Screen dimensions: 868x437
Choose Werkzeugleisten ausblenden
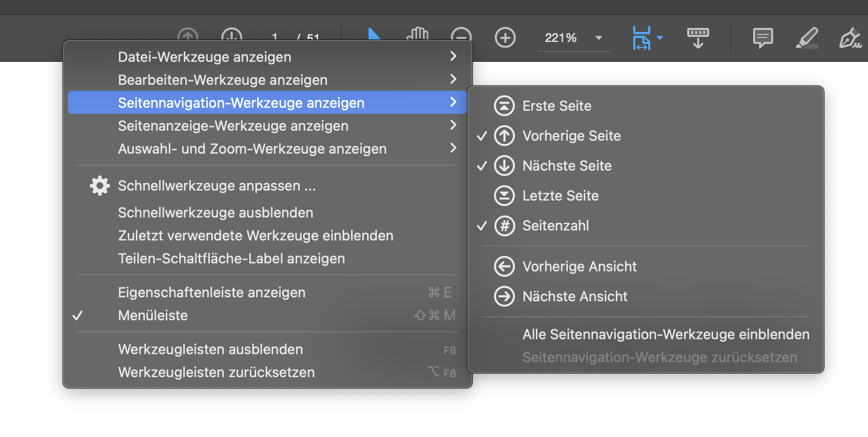click(x=267, y=349)
